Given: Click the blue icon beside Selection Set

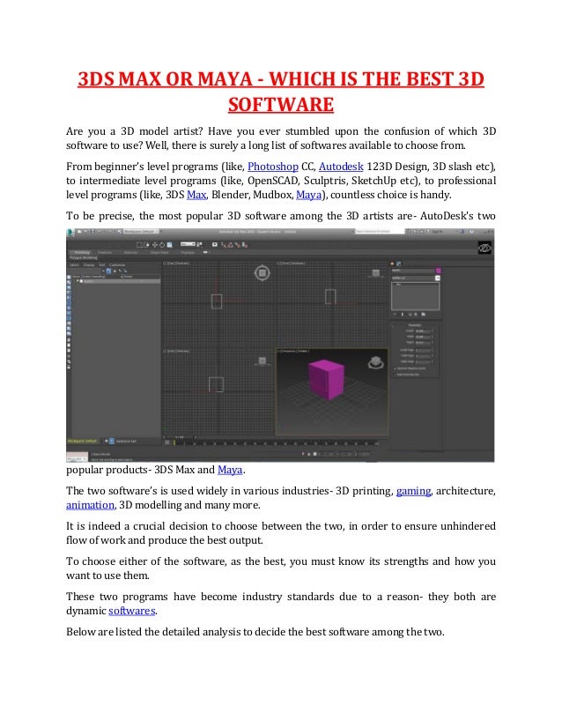Looking at the screenshot, I should (112, 441).
